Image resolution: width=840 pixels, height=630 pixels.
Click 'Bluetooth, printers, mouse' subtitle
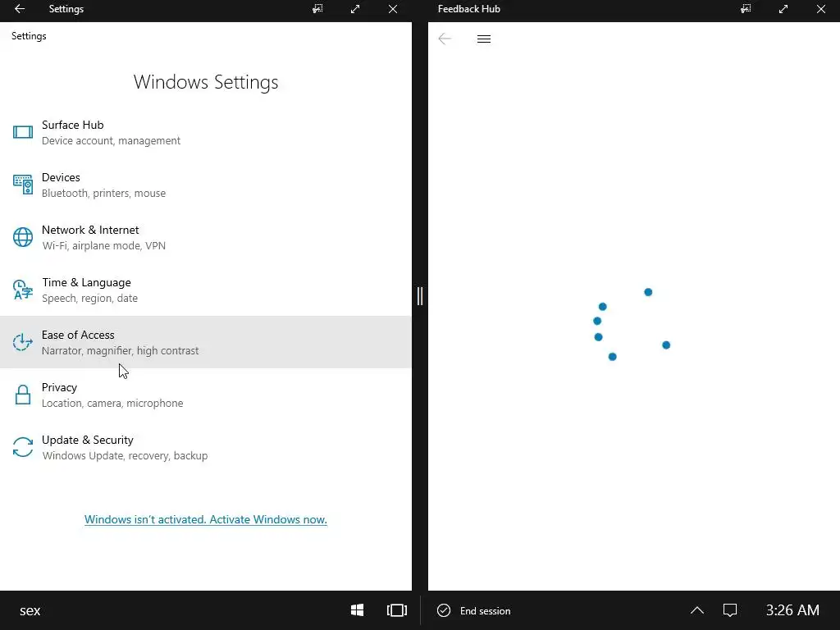[103, 194]
